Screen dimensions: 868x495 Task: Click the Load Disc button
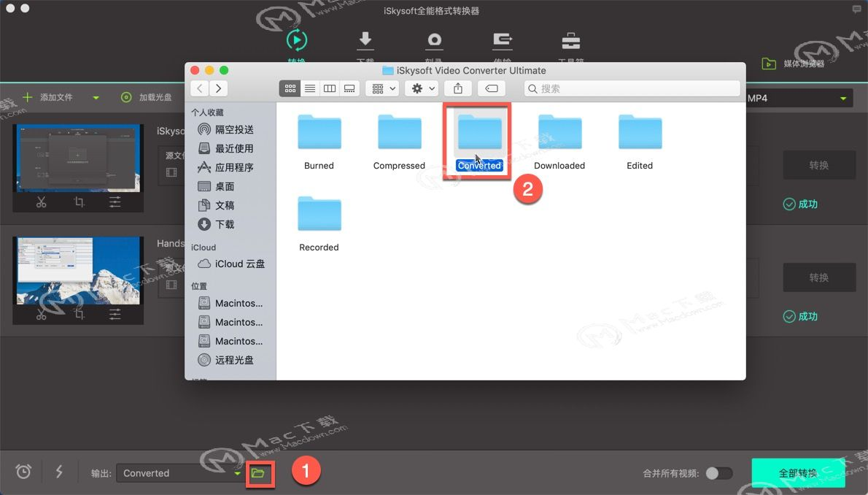146,97
